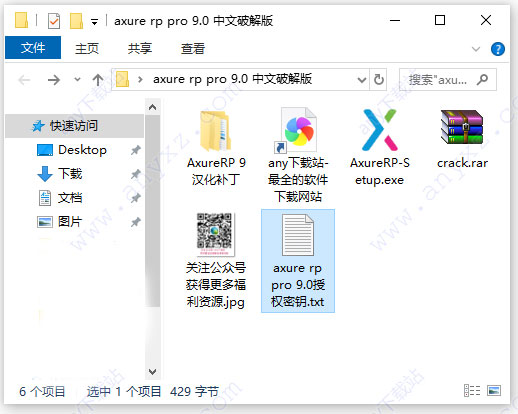
Task: Open the 查看 ribbon tab
Action: (193, 49)
